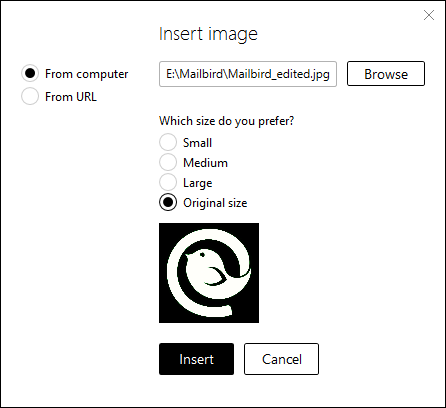
Task: Click the "Medium" option label text
Action: point(205,163)
